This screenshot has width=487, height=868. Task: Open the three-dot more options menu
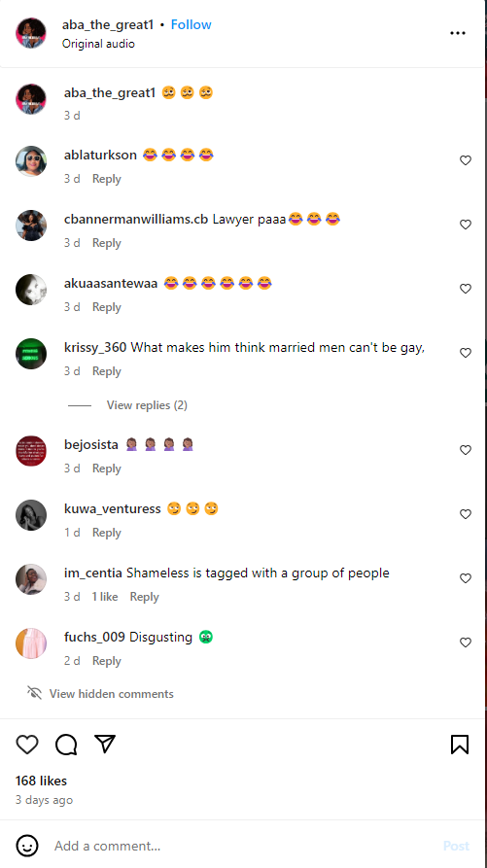[458, 33]
